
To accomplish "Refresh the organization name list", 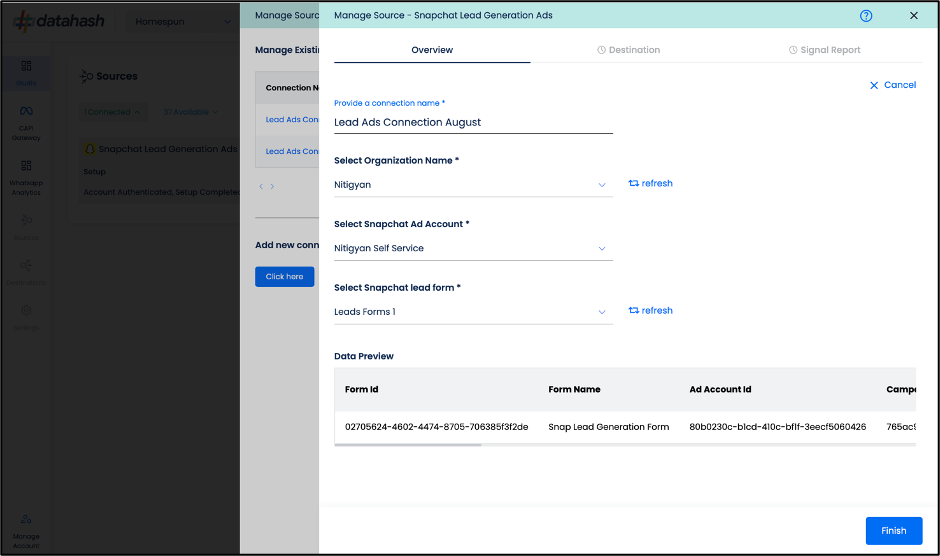I will [x=650, y=184].
